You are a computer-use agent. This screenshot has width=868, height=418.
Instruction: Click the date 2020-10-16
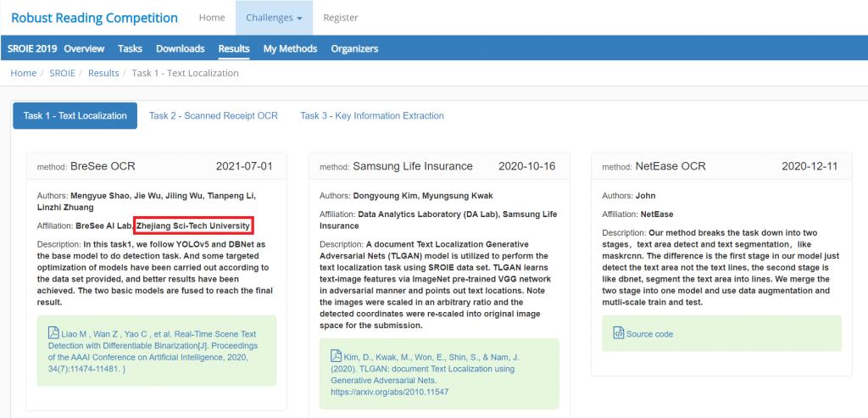point(527,166)
